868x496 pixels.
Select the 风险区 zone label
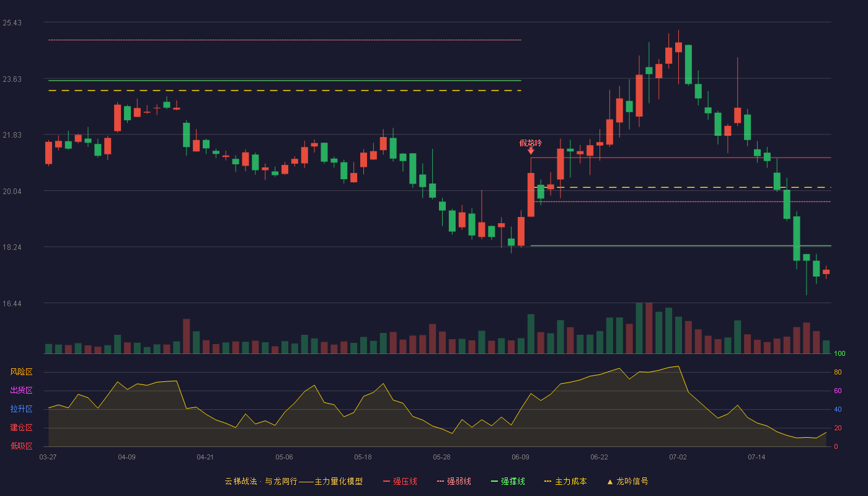point(21,372)
